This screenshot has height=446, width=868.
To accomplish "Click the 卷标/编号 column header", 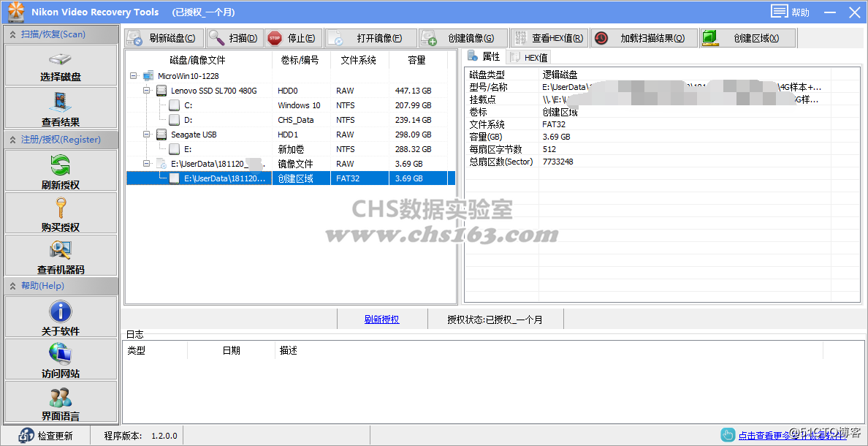I will click(x=300, y=60).
